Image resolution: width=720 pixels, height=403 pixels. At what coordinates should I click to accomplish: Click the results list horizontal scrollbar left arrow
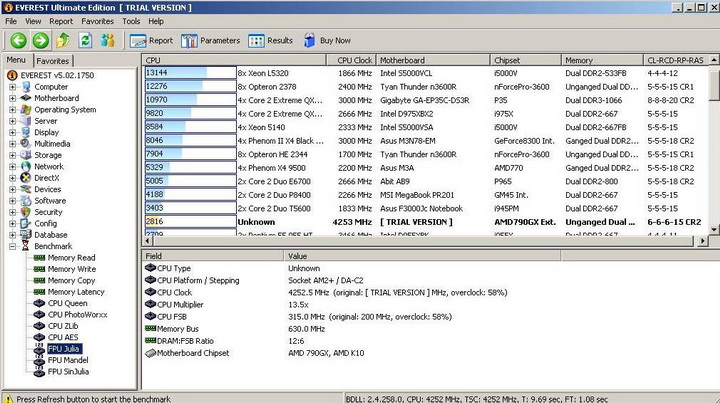click(148, 241)
